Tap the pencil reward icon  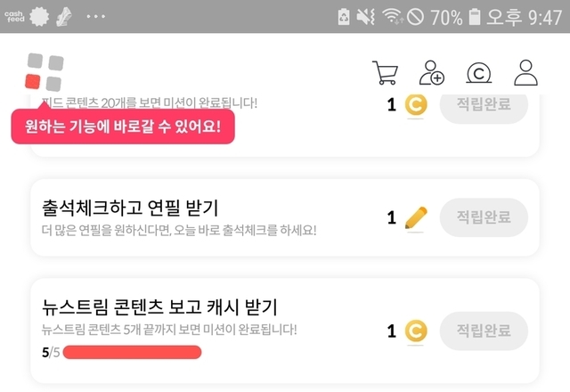pyautogui.click(x=415, y=217)
